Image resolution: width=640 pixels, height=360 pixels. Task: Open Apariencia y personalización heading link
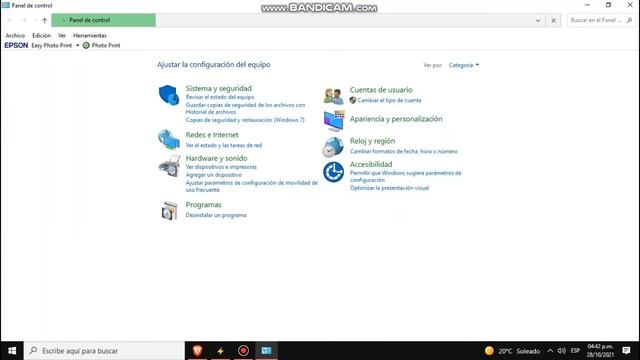(x=396, y=119)
